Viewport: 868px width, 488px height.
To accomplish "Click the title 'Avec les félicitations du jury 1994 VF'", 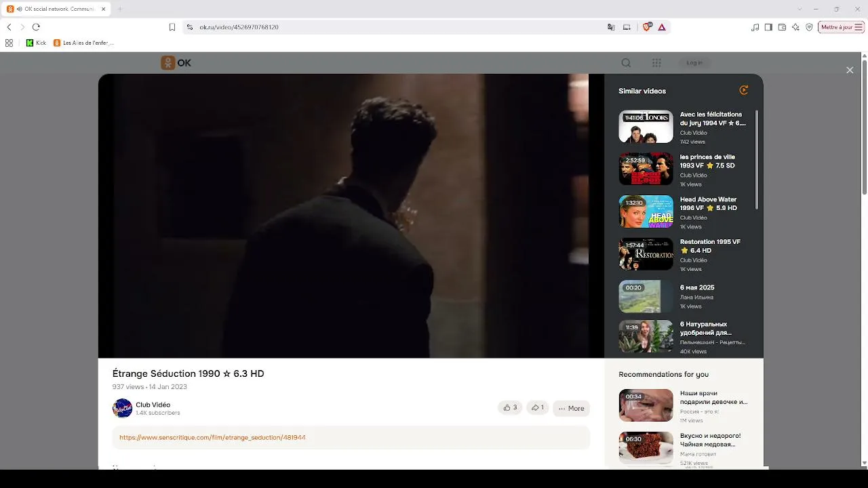I will (713, 119).
